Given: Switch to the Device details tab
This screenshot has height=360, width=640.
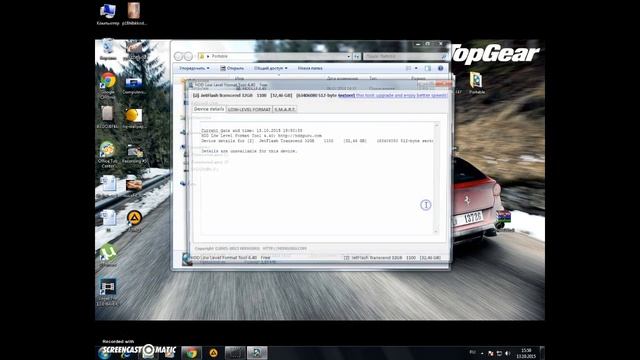Looking at the screenshot, I should pos(209,109).
